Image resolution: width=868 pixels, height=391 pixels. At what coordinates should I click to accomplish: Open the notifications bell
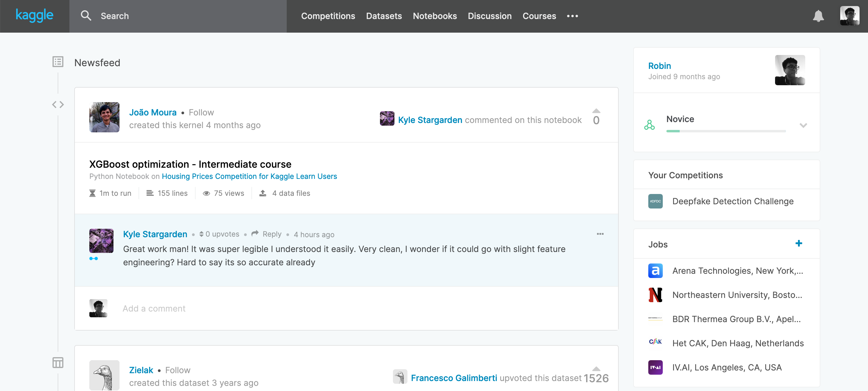pos(818,16)
